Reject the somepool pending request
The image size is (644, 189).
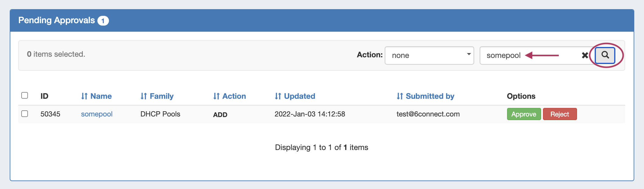pyautogui.click(x=560, y=114)
